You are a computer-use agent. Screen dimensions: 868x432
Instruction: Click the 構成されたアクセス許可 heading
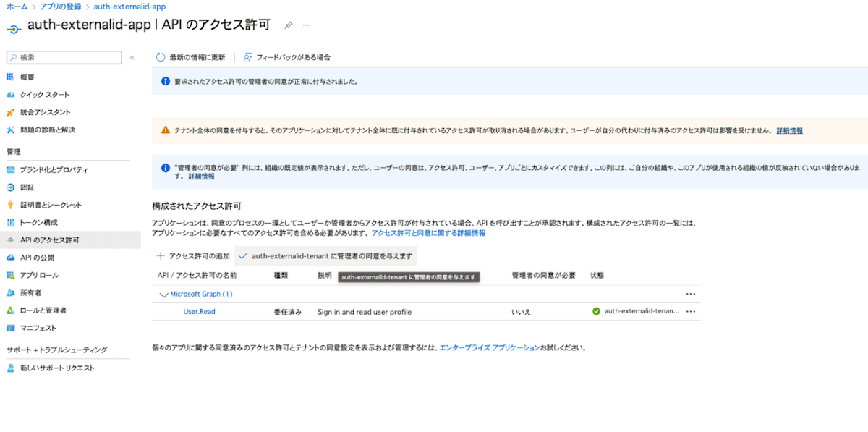(197, 206)
